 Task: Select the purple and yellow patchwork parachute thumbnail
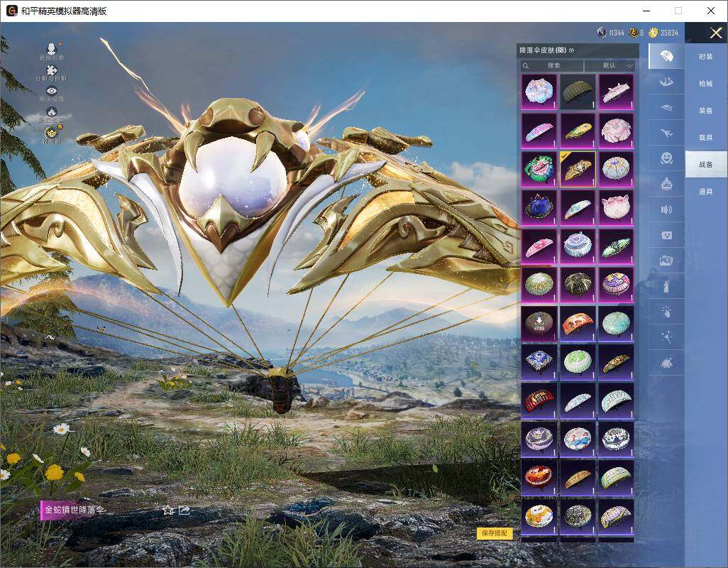[616, 285]
